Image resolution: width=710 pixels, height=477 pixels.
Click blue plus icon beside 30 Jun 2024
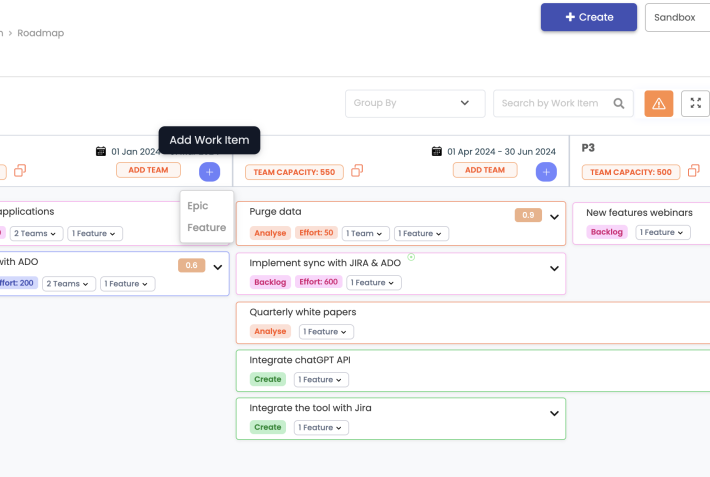point(546,171)
